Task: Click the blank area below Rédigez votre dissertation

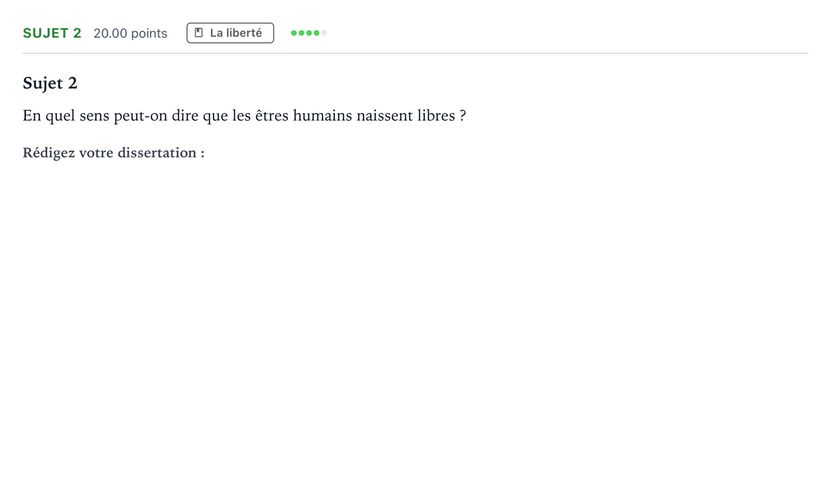Action: click(415, 330)
